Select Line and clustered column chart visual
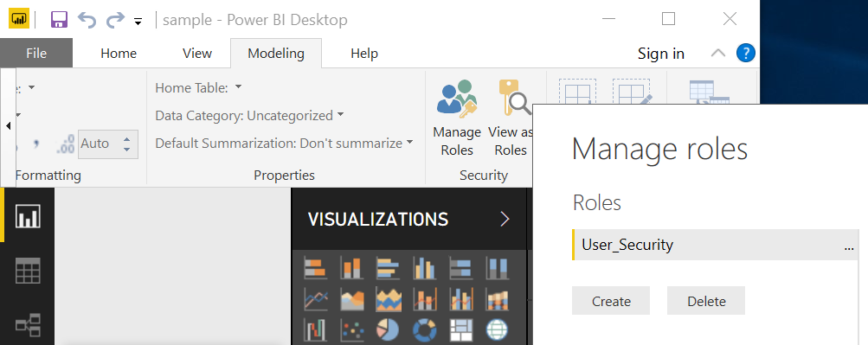This screenshot has height=345, width=868. (x=460, y=300)
